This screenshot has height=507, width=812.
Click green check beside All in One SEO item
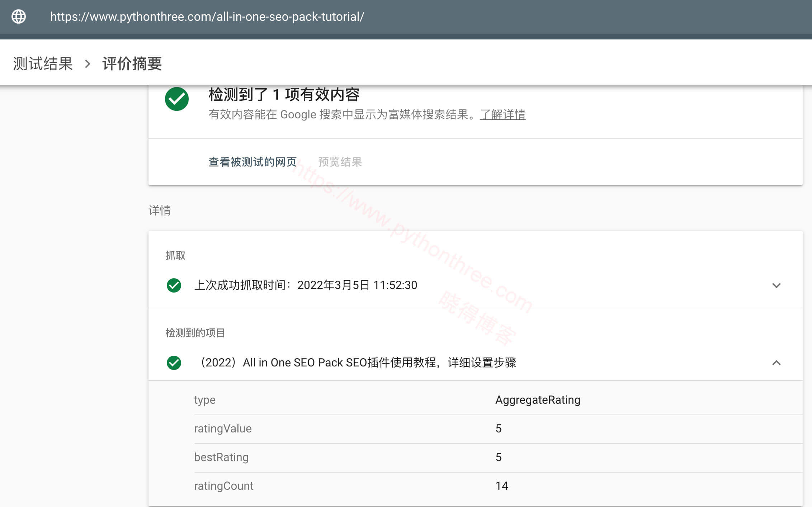(x=174, y=363)
